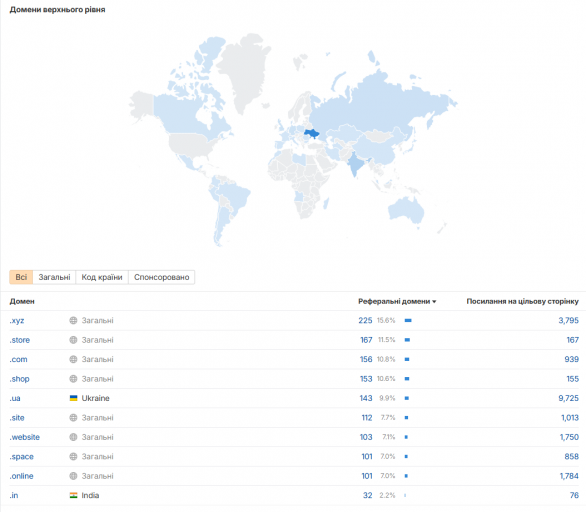Image resolution: width=586 pixels, height=512 pixels.
Task: Open the .site domain link
Action: (x=17, y=418)
